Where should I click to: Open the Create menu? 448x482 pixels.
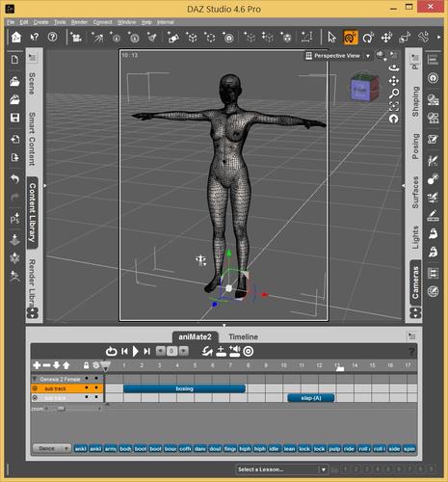(x=40, y=22)
